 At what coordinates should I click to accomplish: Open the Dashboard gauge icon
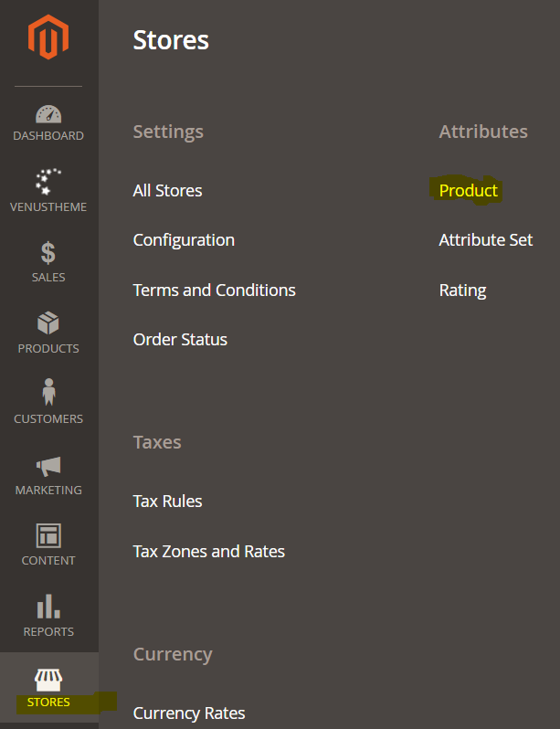point(48,114)
